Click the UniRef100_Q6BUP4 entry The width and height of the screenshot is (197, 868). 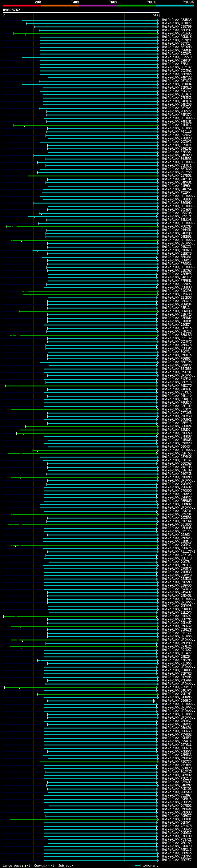tap(177, 426)
